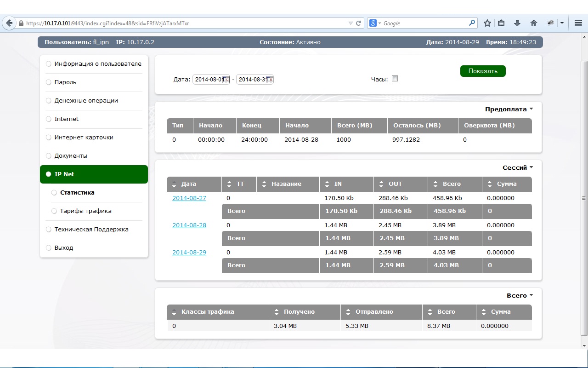This screenshot has height=368, width=588.
Task: Click the 458.96 Kb total in the 2014-08-27 row
Action: tap(447, 198)
